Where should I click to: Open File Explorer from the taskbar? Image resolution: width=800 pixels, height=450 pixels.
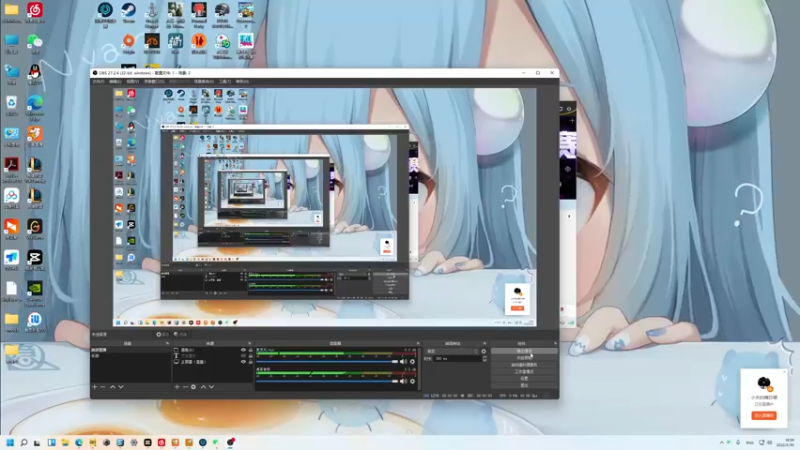tap(65, 442)
